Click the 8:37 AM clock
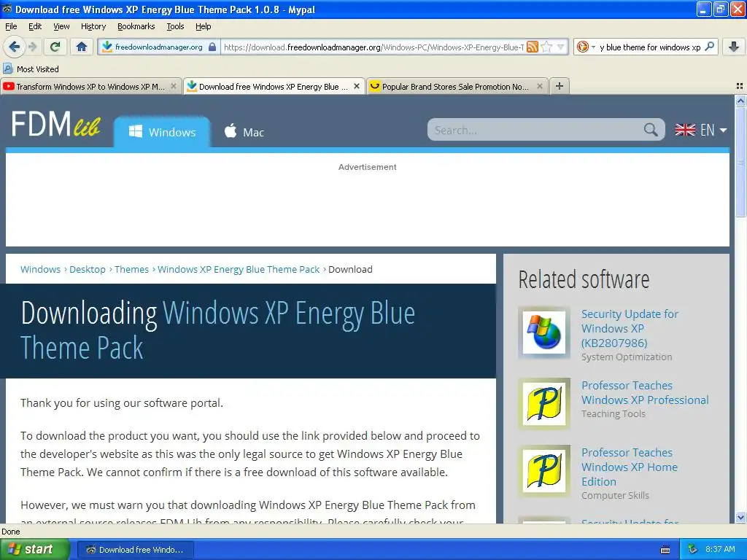The height and width of the screenshot is (560, 747). [720, 550]
